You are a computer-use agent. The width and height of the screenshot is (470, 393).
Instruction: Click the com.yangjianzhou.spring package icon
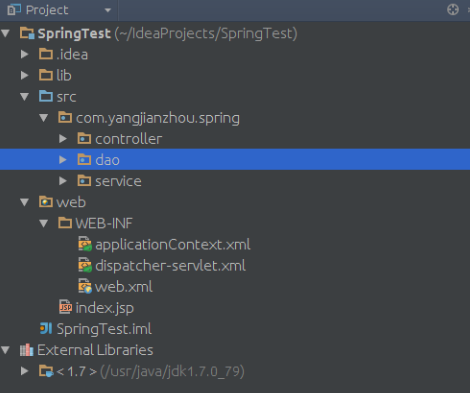tap(65, 117)
